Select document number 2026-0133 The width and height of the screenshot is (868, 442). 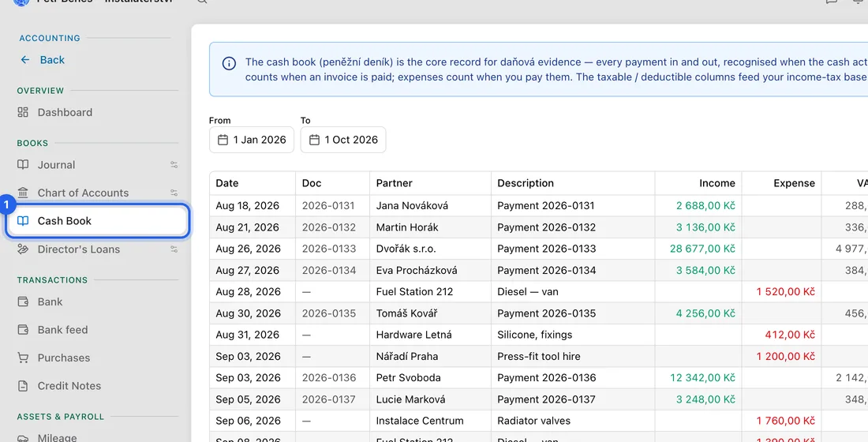(329, 249)
